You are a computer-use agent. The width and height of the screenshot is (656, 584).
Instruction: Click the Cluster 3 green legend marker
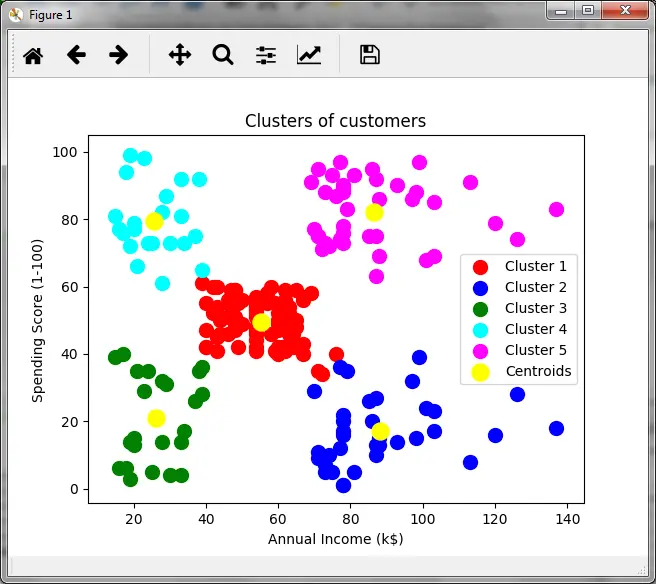click(x=480, y=308)
